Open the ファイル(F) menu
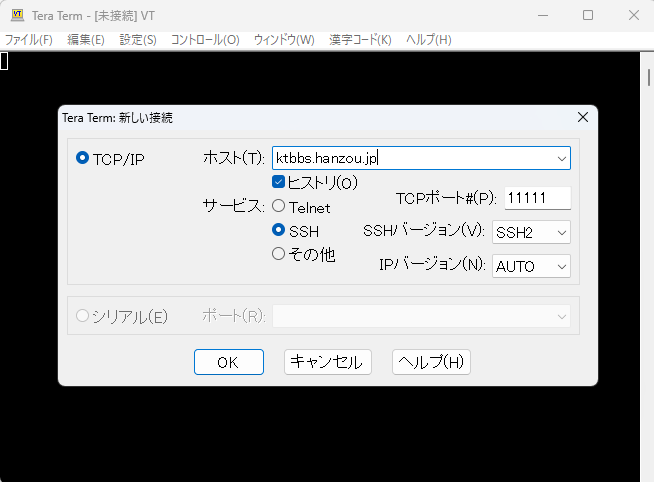This screenshot has height=482, width=654. coord(29,40)
